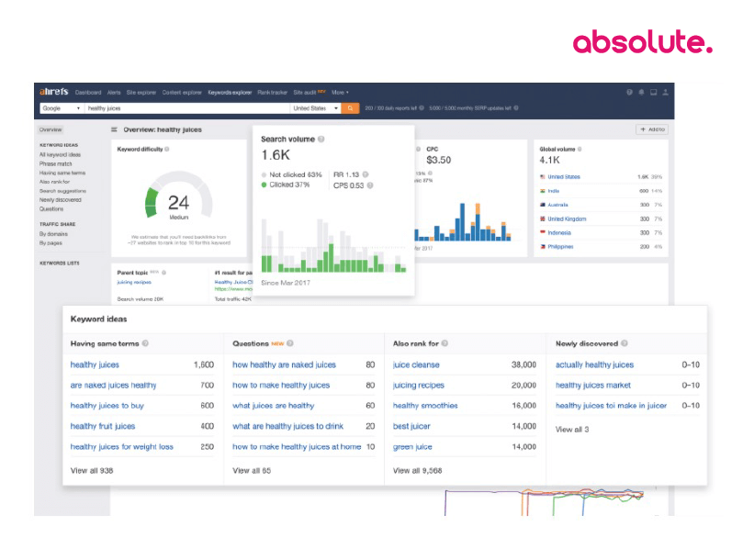Image resolution: width=754 pixels, height=560 pixels.
Task: Click info icon next to Search volume
Action: point(321,139)
